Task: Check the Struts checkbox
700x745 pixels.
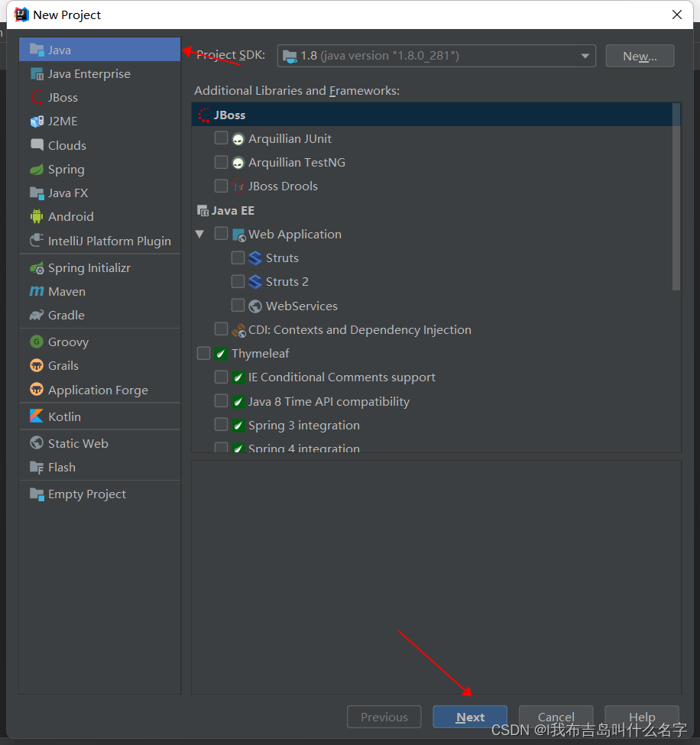Action: [x=238, y=258]
